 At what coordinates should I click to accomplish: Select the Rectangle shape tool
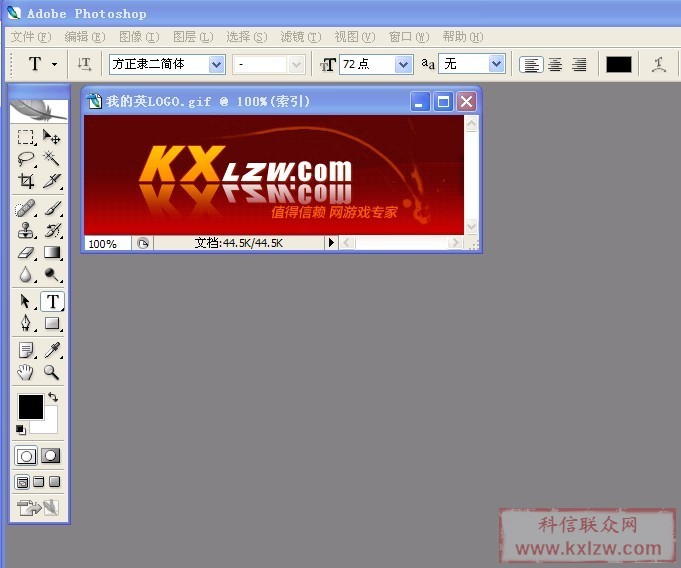coord(52,323)
